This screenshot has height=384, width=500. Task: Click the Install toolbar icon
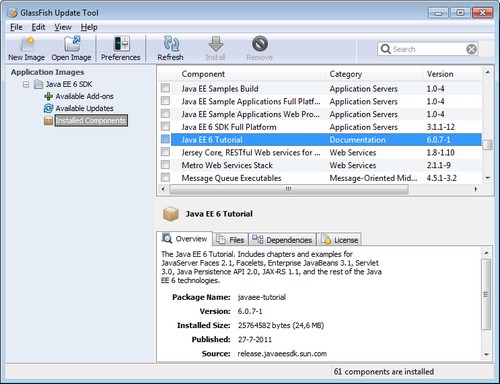[x=216, y=44]
